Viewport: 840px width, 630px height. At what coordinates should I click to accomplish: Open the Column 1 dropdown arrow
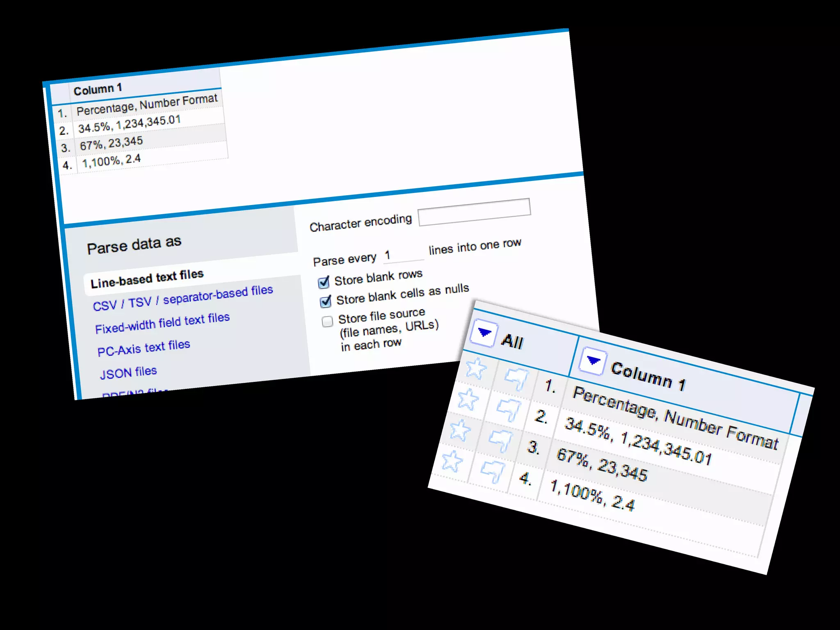point(593,361)
